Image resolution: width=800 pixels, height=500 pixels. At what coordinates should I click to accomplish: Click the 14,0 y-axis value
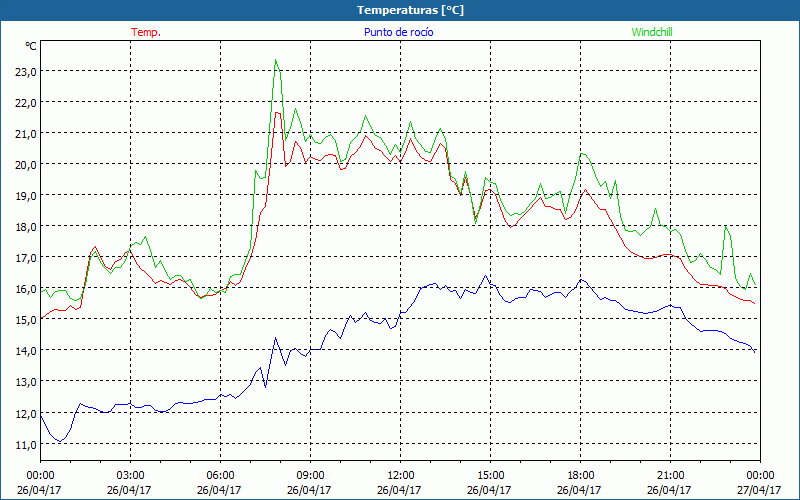click(26, 351)
